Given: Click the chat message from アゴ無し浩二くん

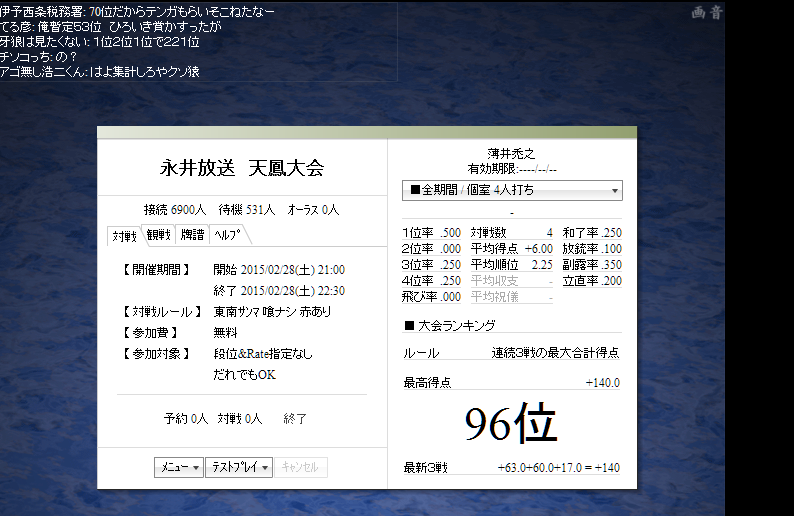Looking at the screenshot, I should click(100, 72).
